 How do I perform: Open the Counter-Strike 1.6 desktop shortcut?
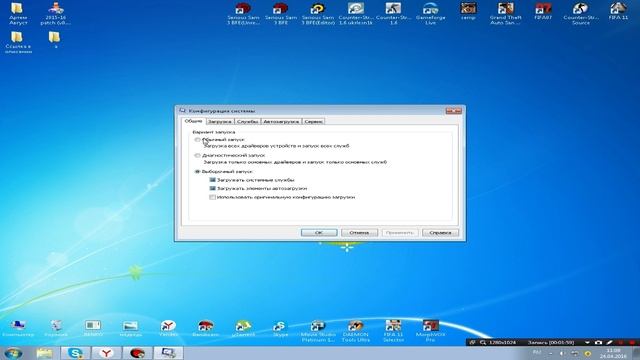tap(393, 13)
